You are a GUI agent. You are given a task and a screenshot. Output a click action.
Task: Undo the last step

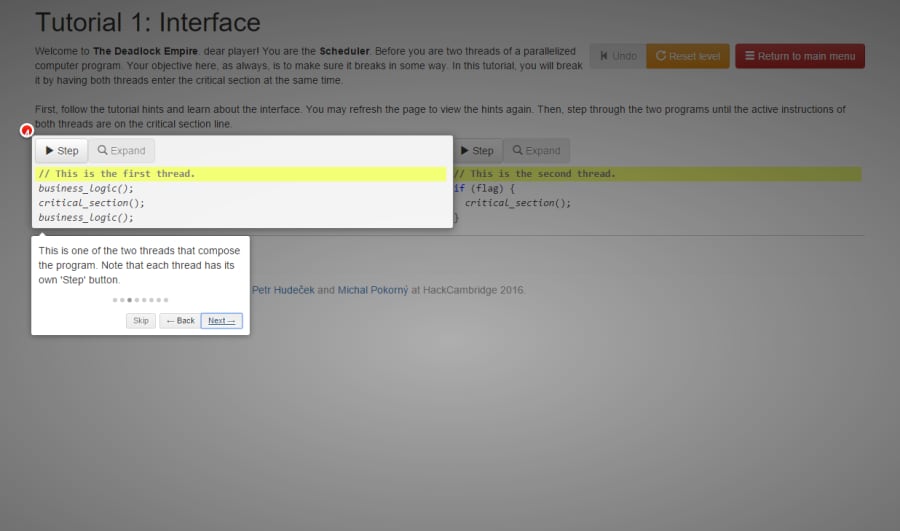tap(618, 56)
